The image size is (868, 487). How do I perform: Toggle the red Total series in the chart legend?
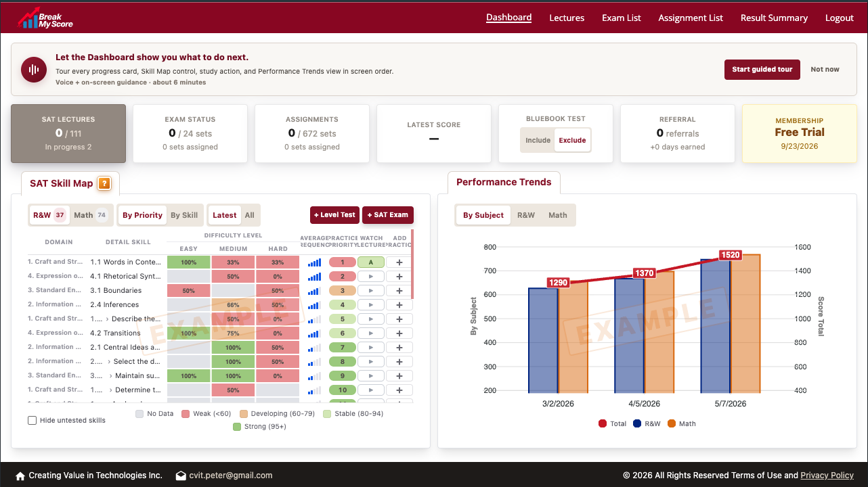tap(613, 423)
